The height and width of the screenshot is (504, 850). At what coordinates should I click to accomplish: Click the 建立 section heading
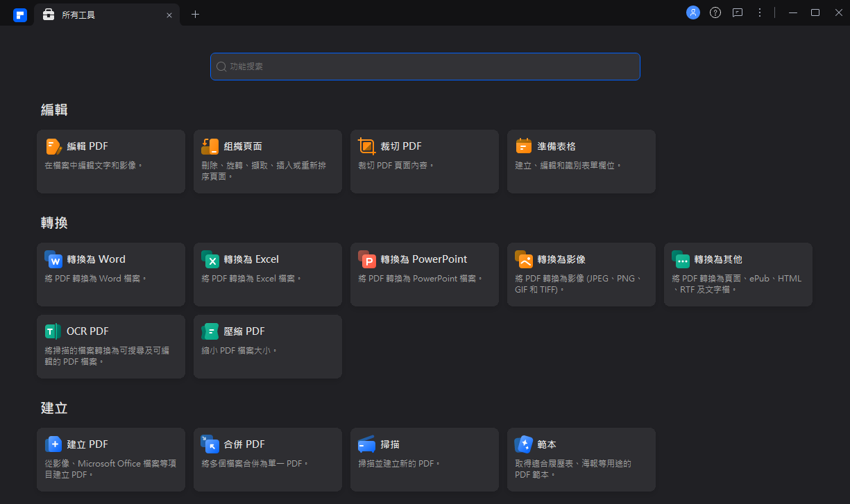[x=54, y=408]
